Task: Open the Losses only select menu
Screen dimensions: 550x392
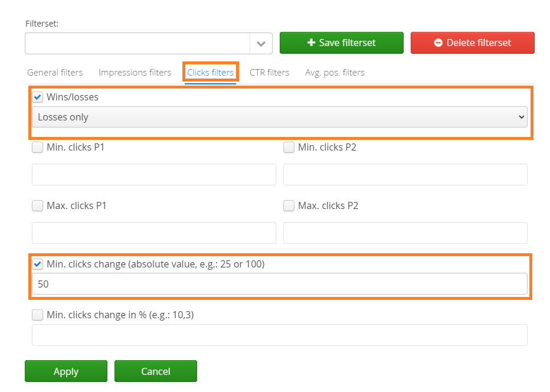Action: pos(279,117)
